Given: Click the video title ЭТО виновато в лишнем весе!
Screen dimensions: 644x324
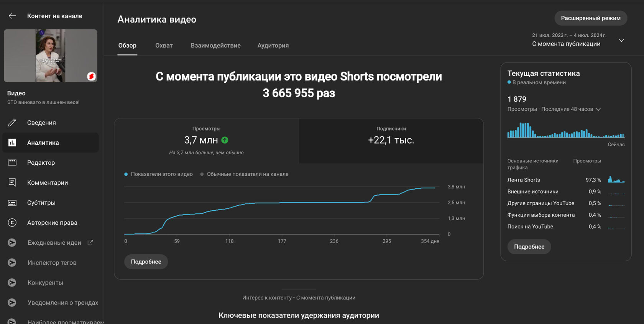Looking at the screenshot, I should (43, 102).
